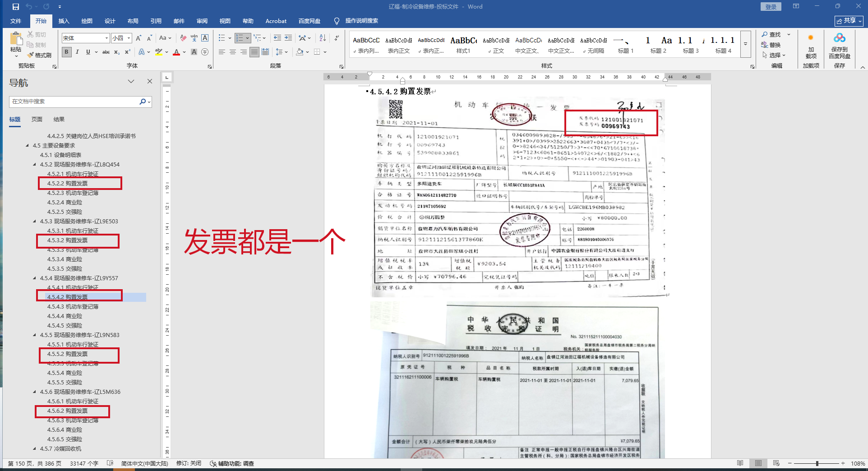Image resolution: width=868 pixels, height=471 pixels.
Task: Collapse the 4.5 主要设备要求 heading
Action: click(27, 146)
